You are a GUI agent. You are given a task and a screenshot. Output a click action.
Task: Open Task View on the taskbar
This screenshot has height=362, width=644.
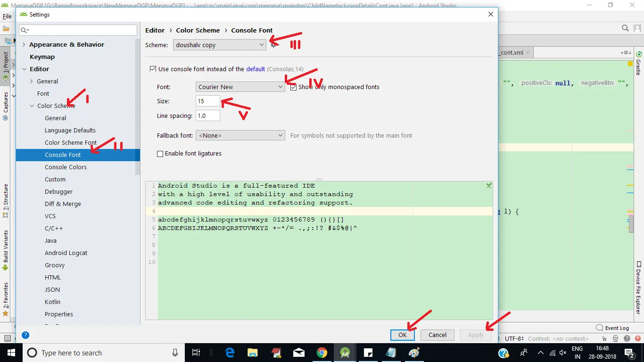(196, 353)
